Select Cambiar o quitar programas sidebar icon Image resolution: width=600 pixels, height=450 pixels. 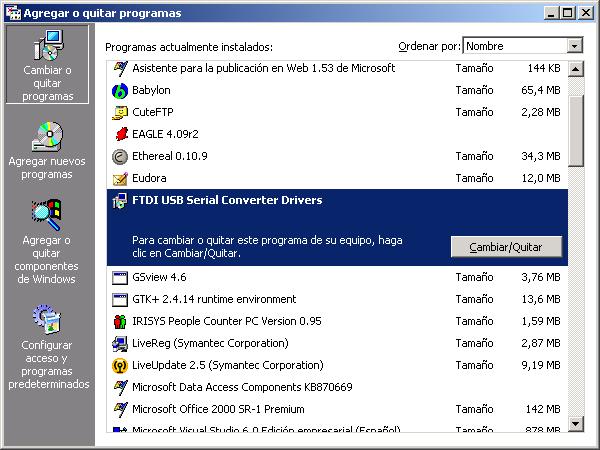click(x=47, y=46)
